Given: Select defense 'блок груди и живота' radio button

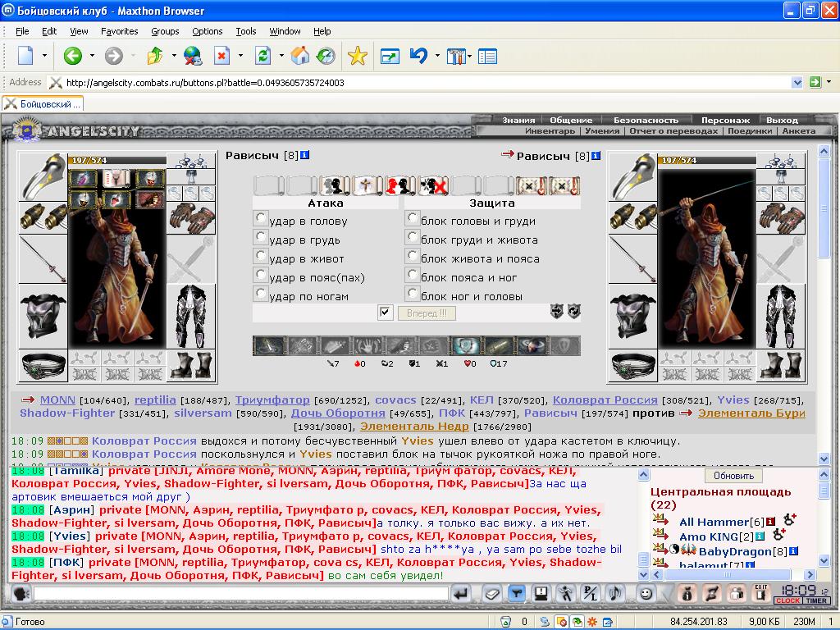Looking at the screenshot, I should pyautogui.click(x=412, y=237).
